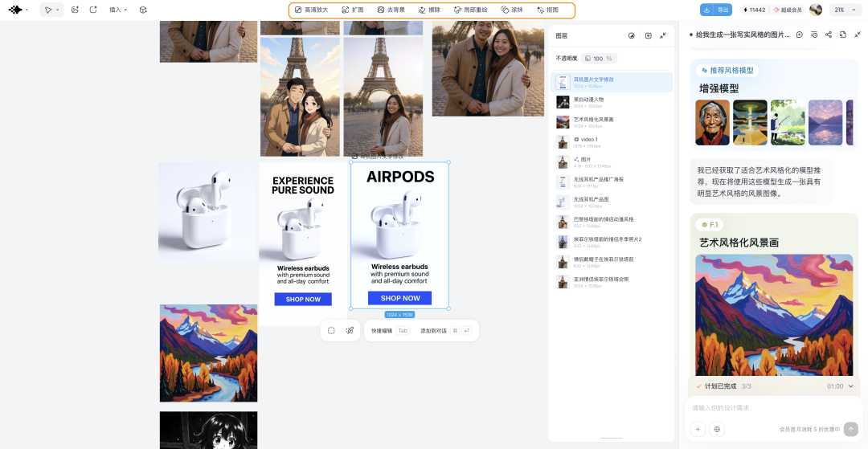Select 去背景 remove background tool

pos(391,10)
